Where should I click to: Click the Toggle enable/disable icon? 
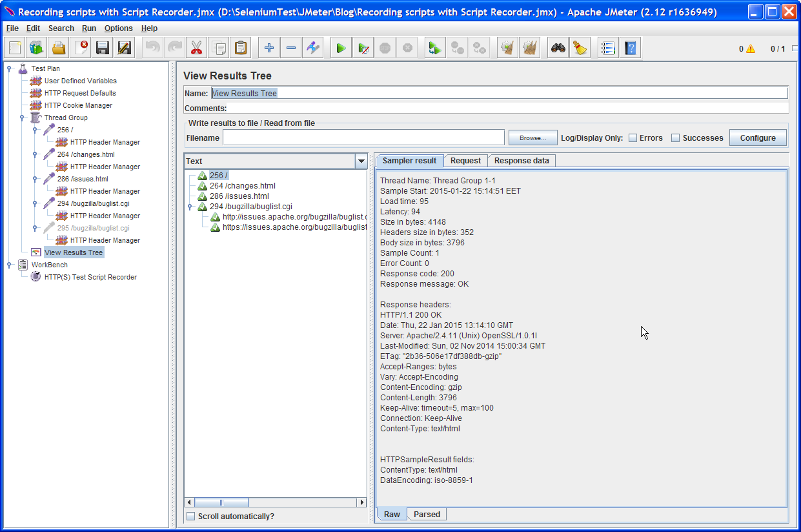point(313,48)
